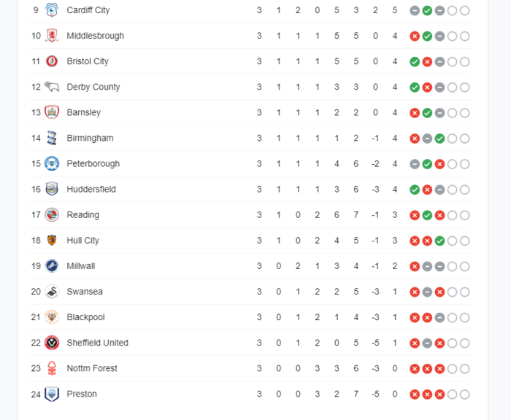Click Preston's first red loss indicator
The height and width of the screenshot is (420, 511).
point(415,394)
